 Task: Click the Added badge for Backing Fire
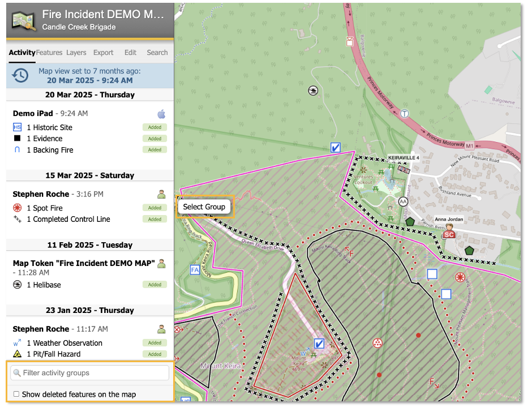[x=155, y=150]
